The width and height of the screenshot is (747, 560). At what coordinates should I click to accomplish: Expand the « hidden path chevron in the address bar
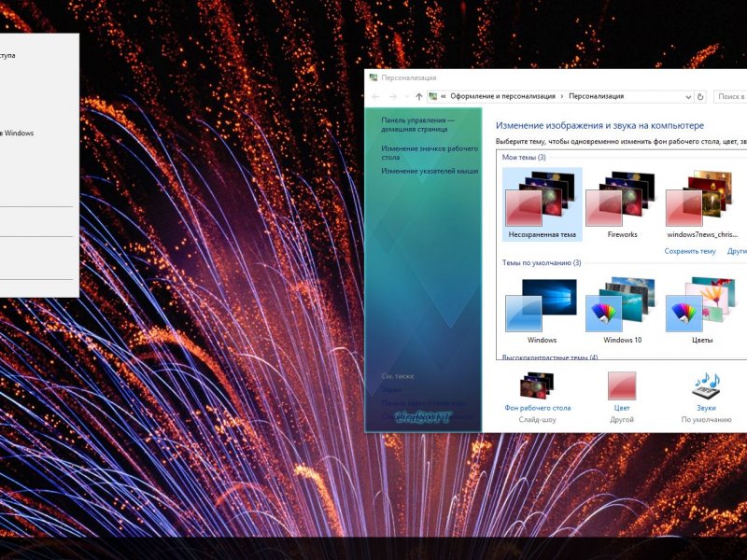click(x=444, y=96)
